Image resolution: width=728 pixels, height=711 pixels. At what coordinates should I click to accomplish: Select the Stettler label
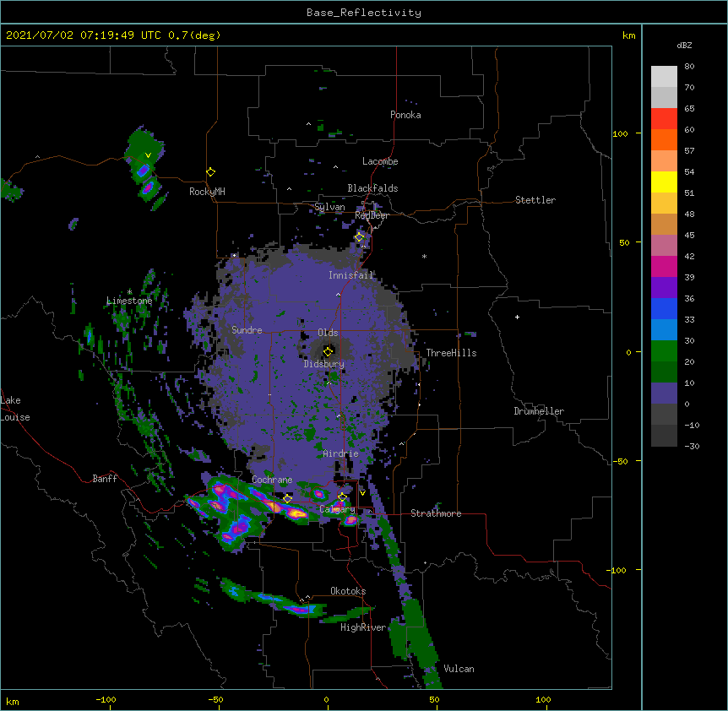(x=535, y=200)
